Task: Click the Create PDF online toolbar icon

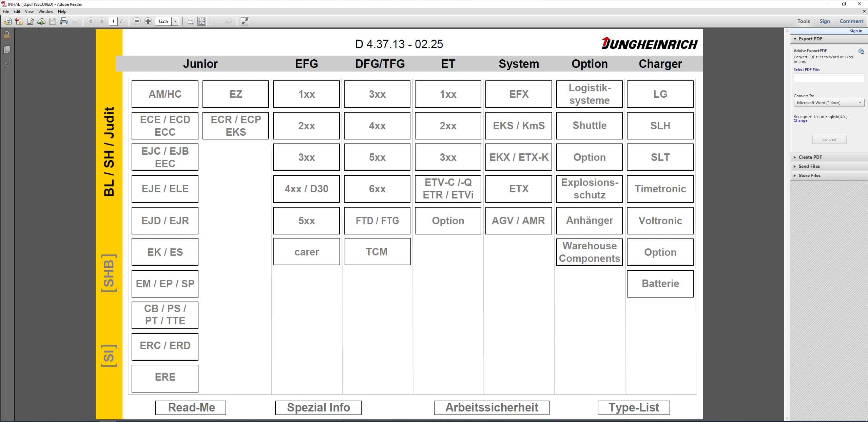Action: [19, 21]
